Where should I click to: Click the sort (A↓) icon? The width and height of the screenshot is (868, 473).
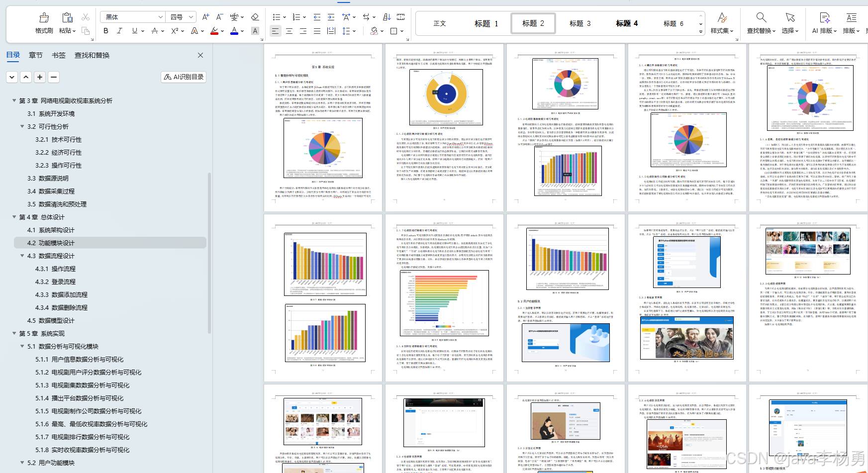click(386, 17)
